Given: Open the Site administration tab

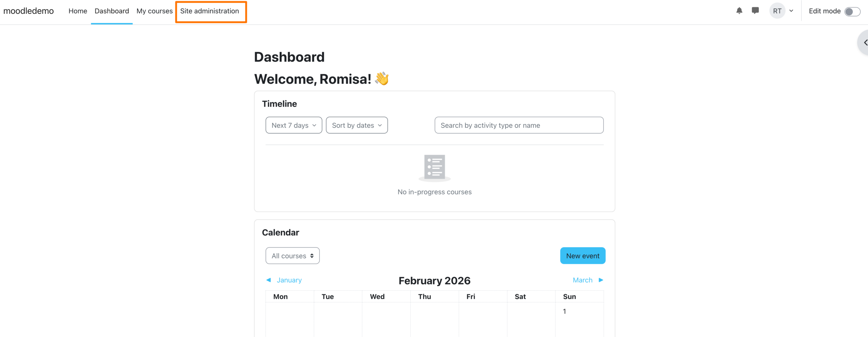Looking at the screenshot, I should point(210,11).
